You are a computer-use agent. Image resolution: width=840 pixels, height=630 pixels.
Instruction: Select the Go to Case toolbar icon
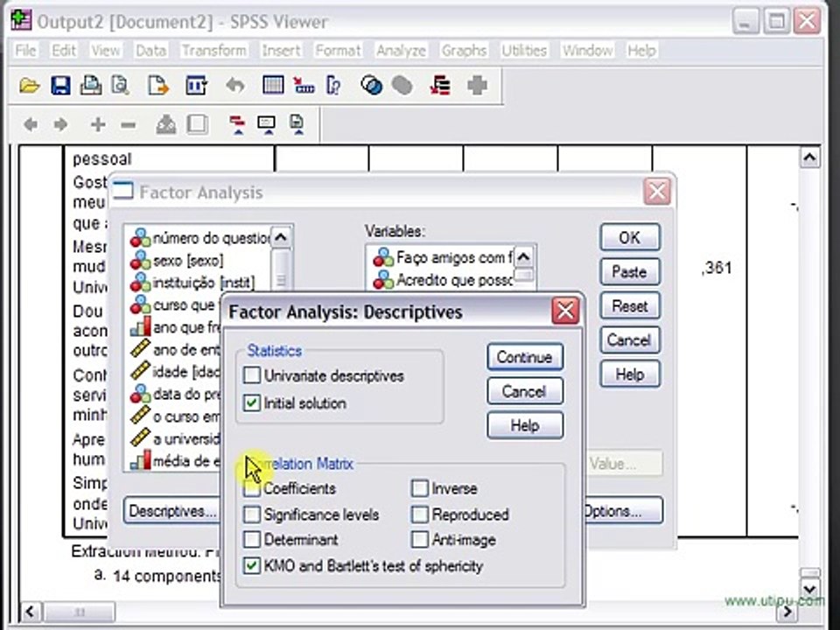click(304, 86)
